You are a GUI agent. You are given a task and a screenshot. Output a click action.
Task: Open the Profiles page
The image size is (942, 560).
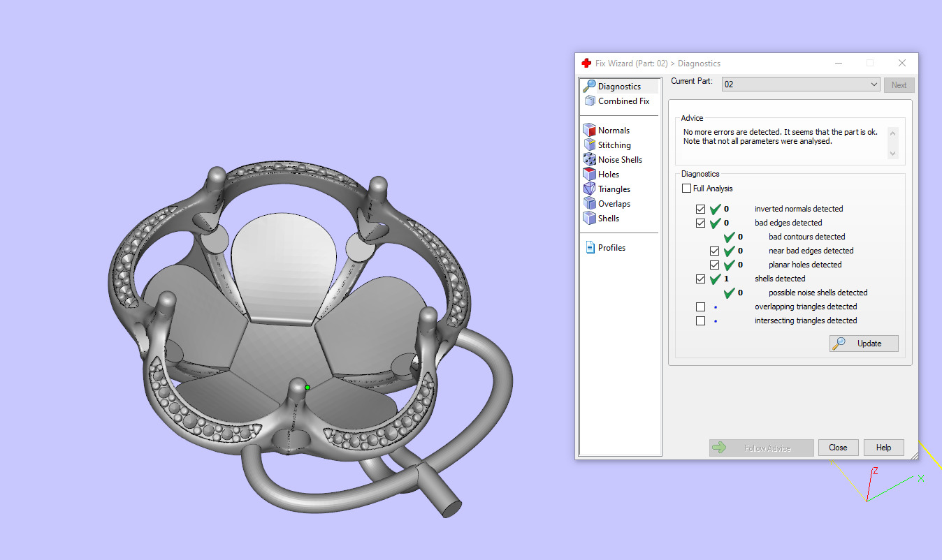point(611,248)
